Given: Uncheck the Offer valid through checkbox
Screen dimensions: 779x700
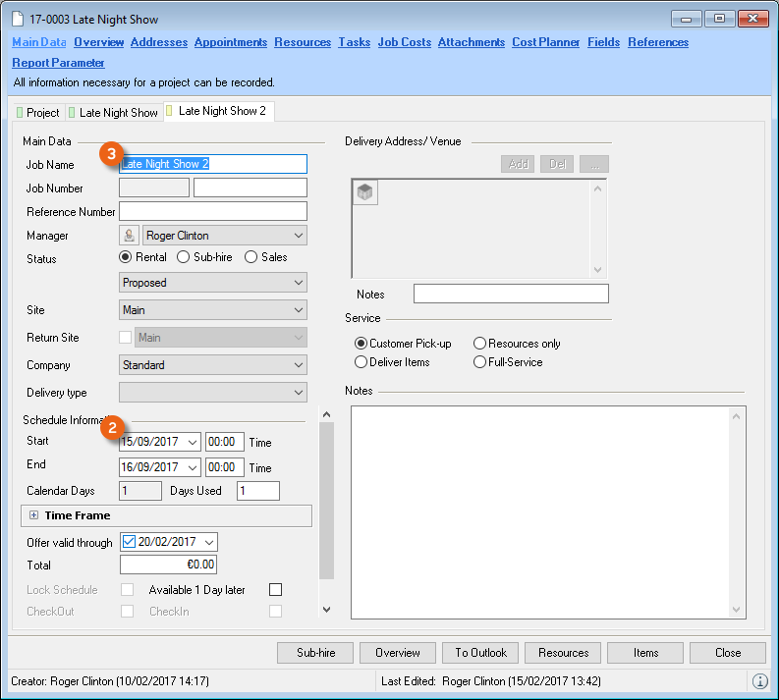Looking at the screenshot, I should click(x=129, y=542).
